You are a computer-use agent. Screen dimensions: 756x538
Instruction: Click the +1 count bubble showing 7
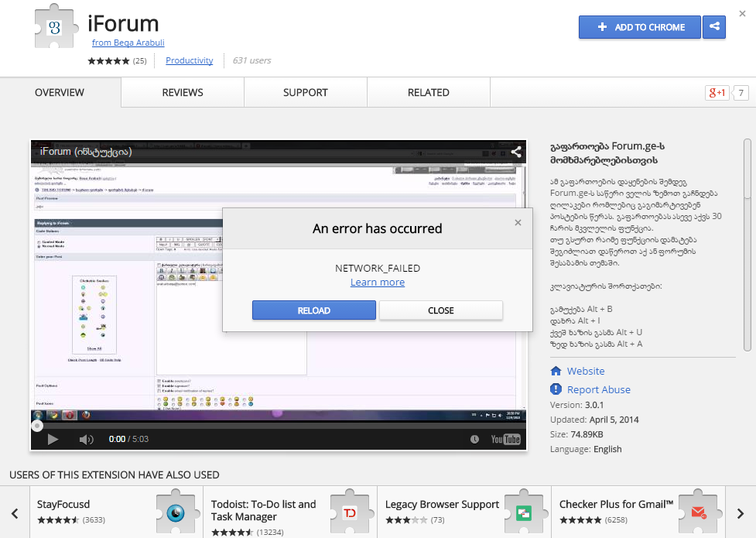click(741, 93)
